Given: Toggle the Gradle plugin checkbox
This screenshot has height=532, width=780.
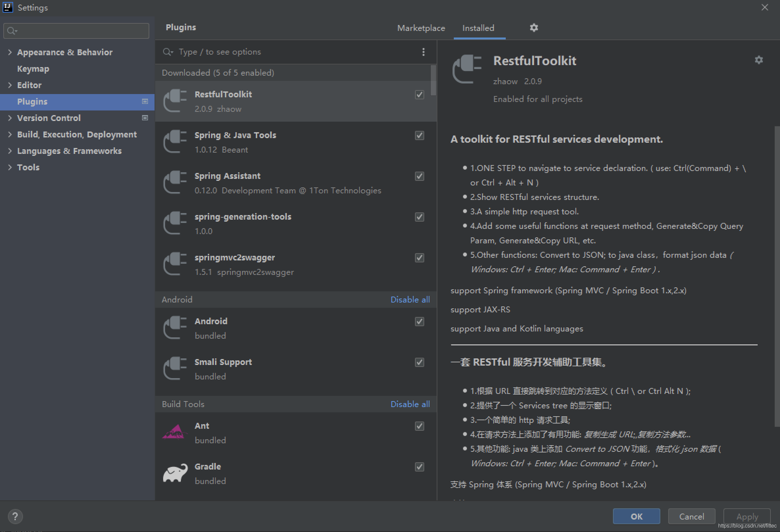Looking at the screenshot, I should [x=419, y=467].
